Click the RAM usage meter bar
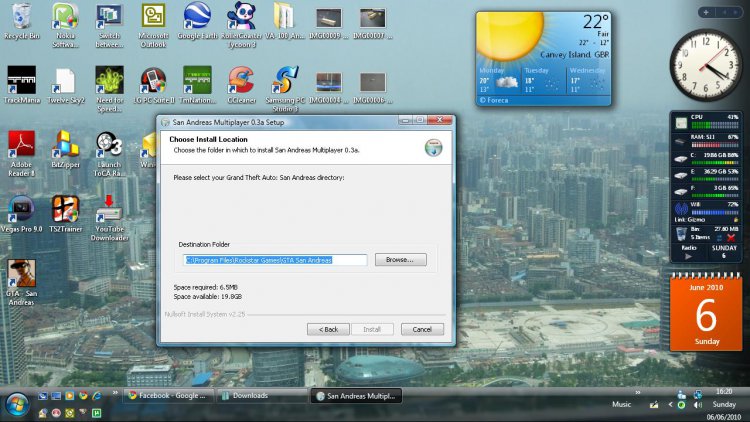Screen dimensions: 750x422 tap(715, 144)
